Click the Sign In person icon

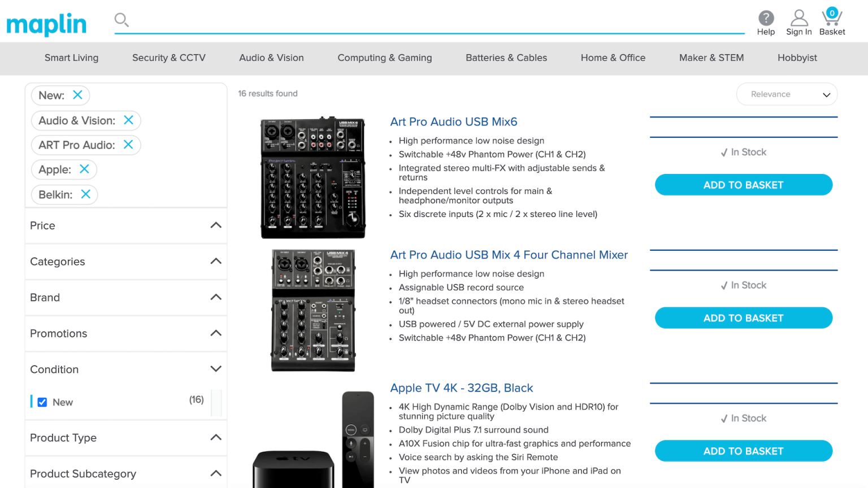click(x=798, y=17)
